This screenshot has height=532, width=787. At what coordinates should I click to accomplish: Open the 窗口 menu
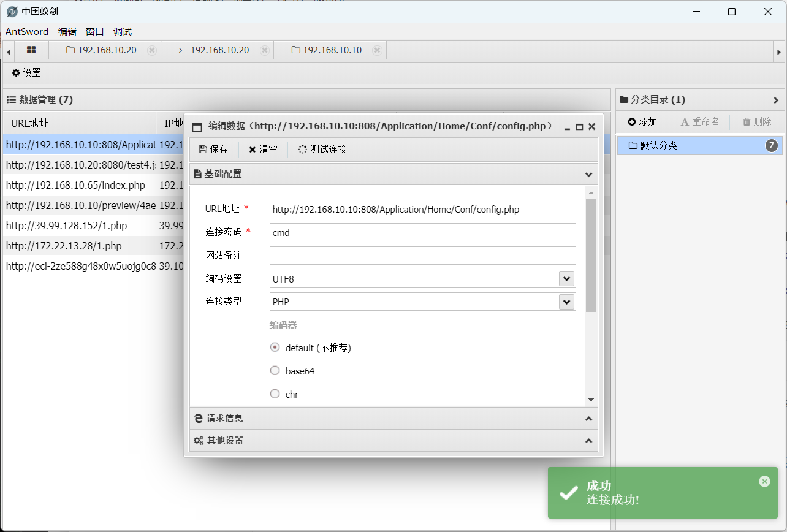point(95,32)
